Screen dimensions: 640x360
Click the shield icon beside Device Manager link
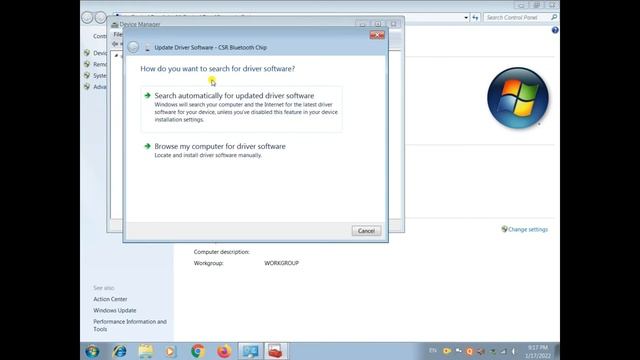[x=87, y=53]
